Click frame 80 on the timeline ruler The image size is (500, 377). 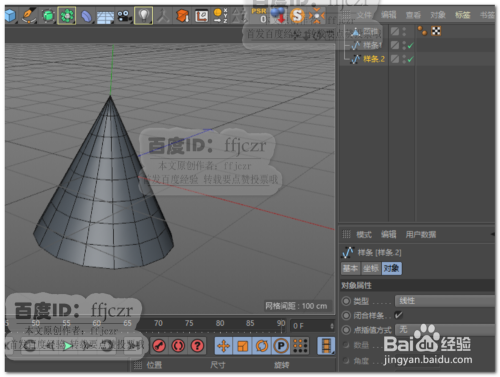pyautogui.click(x=220, y=323)
